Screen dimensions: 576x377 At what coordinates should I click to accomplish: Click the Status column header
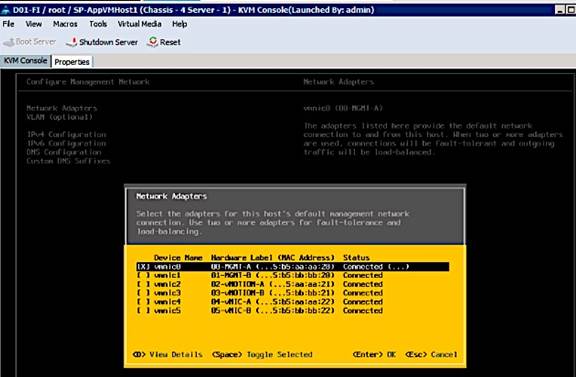click(x=356, y=258)
